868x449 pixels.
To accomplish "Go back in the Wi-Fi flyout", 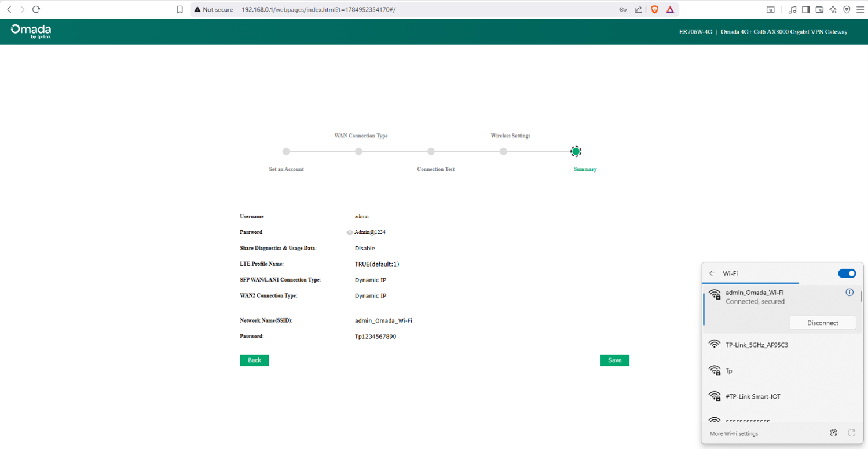I will click(x=712, y=273).
